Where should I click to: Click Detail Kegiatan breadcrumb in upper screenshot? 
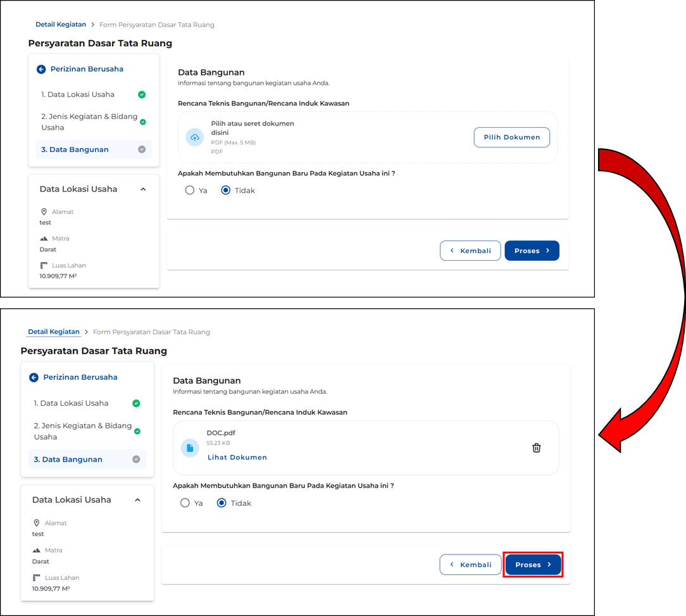coord(61,25)
